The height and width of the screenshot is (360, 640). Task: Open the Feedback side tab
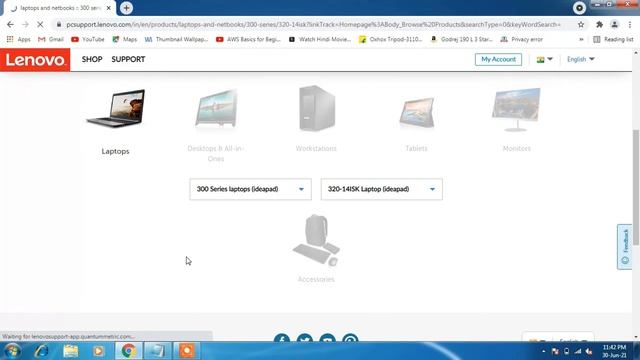click(624, 247)
